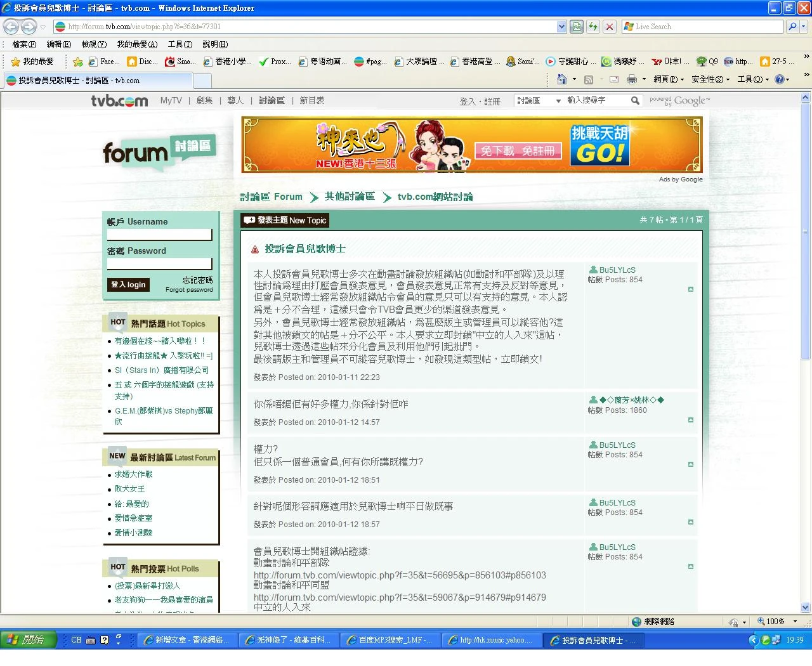Viewport: 812px width, 666px height.
Task: Open the 說明(H) menu
Action: (215, 44)
